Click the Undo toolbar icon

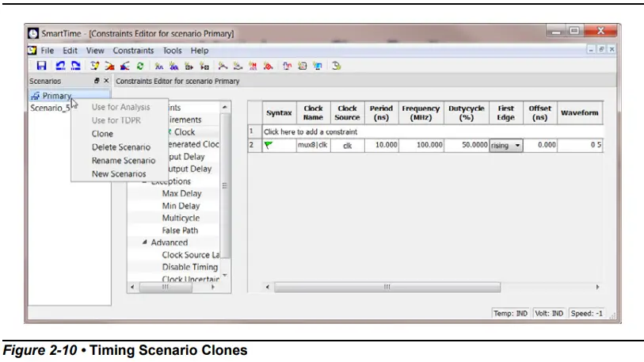[60, 66]
